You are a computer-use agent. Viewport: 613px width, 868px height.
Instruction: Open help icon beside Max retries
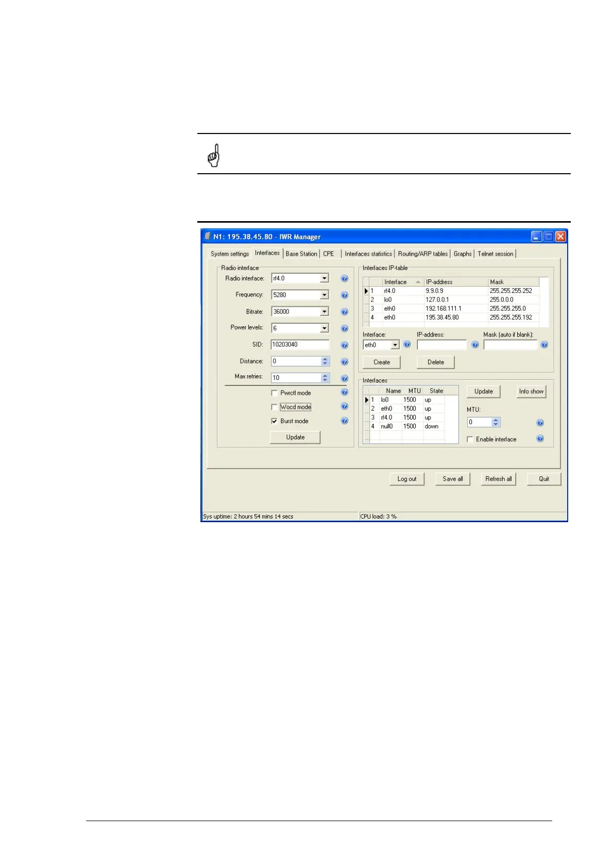[x=345, y=378]
